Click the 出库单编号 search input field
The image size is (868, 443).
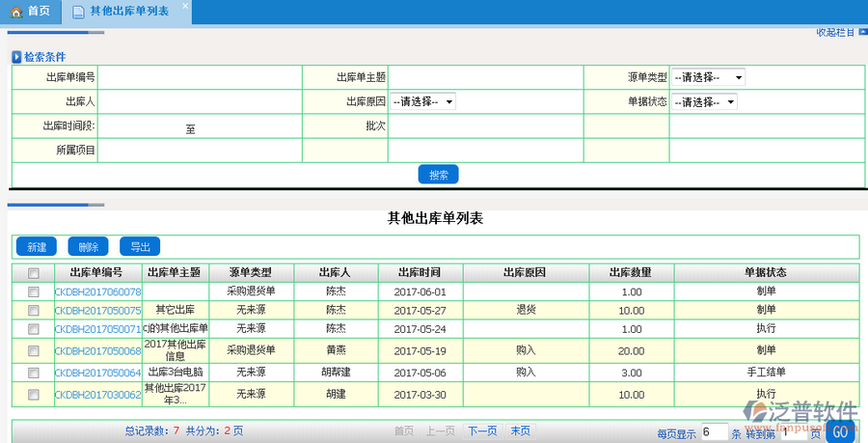point(200,77)
